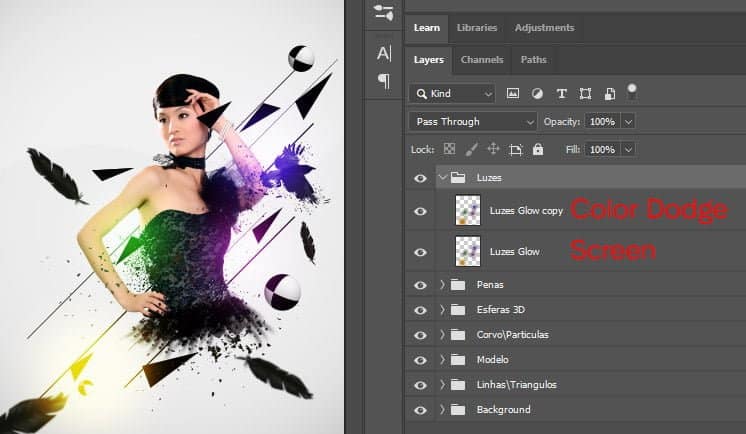Hide the Linhas\Triangulos group
Image resolution: width=746 pixels, height=434 pixels.
click(420, 385)
